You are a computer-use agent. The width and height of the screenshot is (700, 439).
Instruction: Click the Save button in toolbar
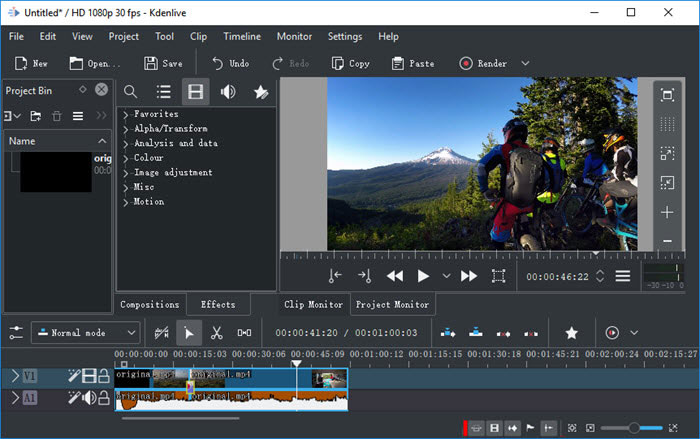coord(163,63)
